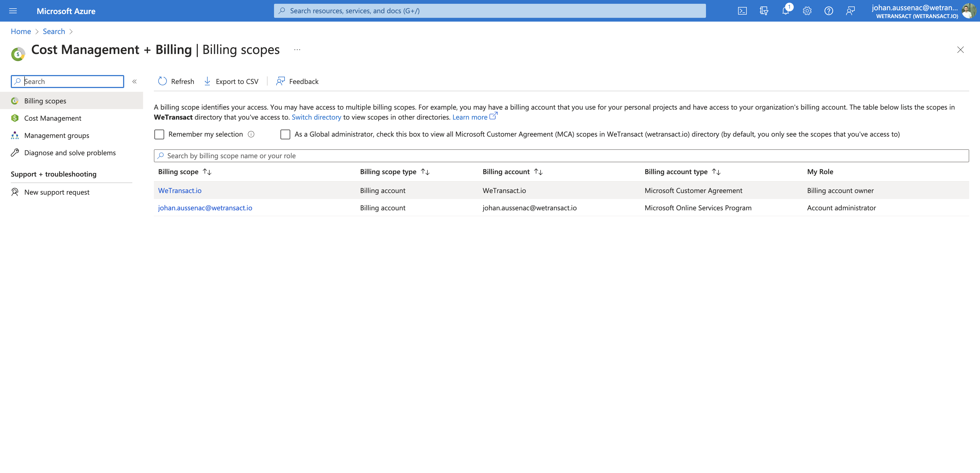Open portal settings gear
The height and width of the screenshot is (473, 980).
(x=807, y=11)
